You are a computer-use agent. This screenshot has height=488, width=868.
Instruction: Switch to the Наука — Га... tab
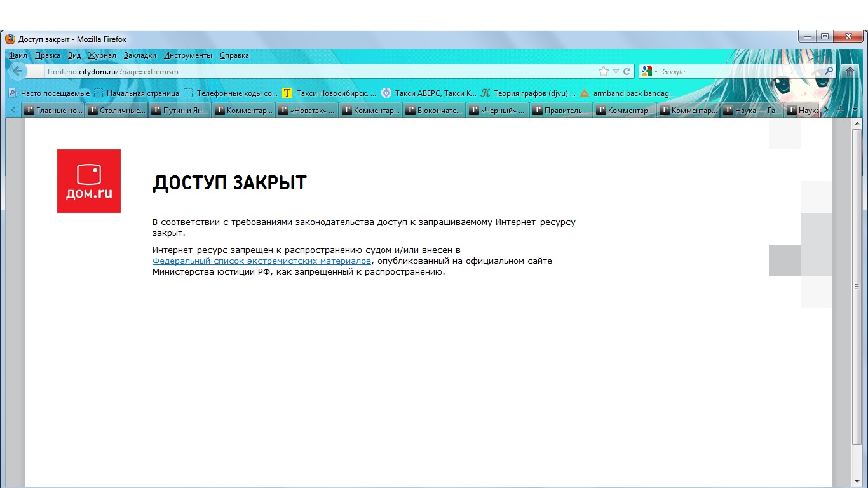coord(752,110)
